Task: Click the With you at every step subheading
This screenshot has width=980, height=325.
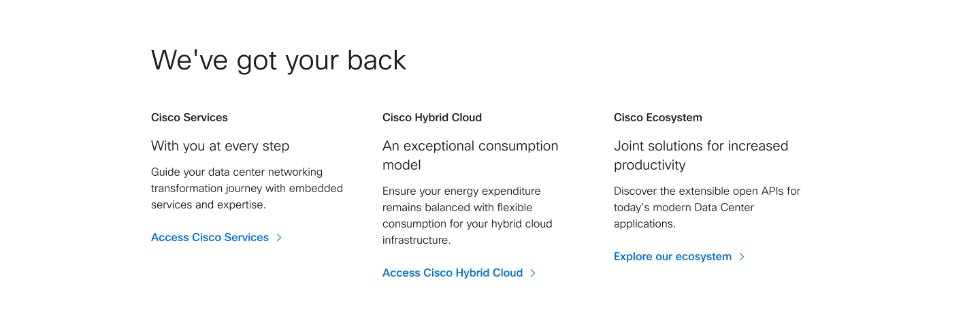Action: coord(220,146)
